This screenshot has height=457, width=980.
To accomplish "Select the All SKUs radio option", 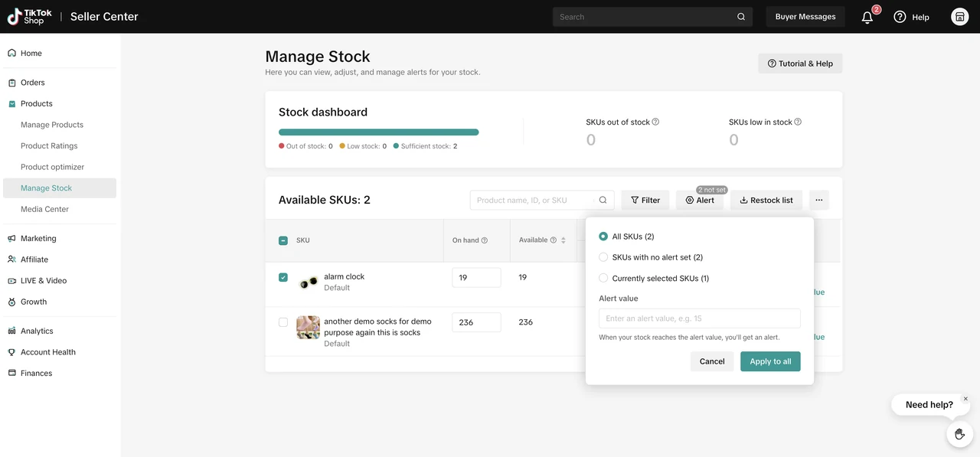I will [x=603, y=237].
